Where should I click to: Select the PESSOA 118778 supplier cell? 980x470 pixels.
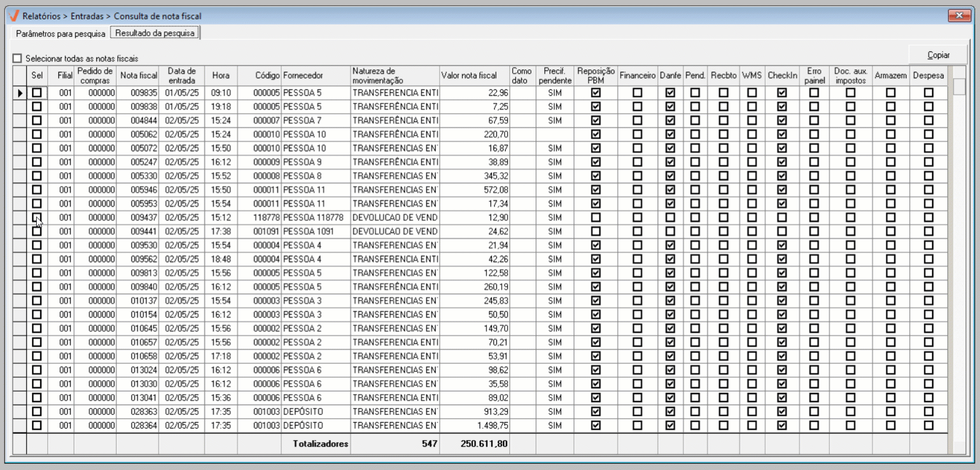click(313, 218)
